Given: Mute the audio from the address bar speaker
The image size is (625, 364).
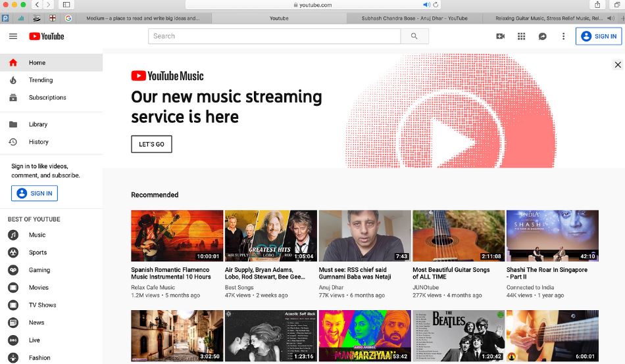Looking at the screenshot, I should (426, 5).
